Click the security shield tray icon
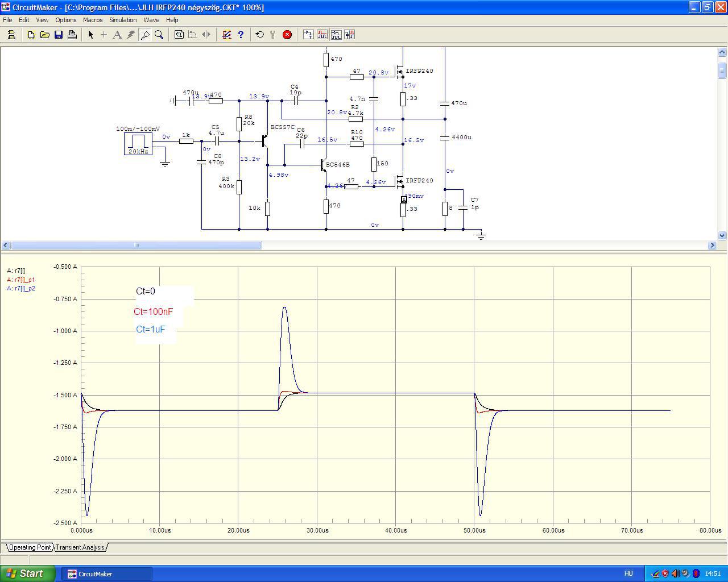The image size is (728, 582). point(665,573)
